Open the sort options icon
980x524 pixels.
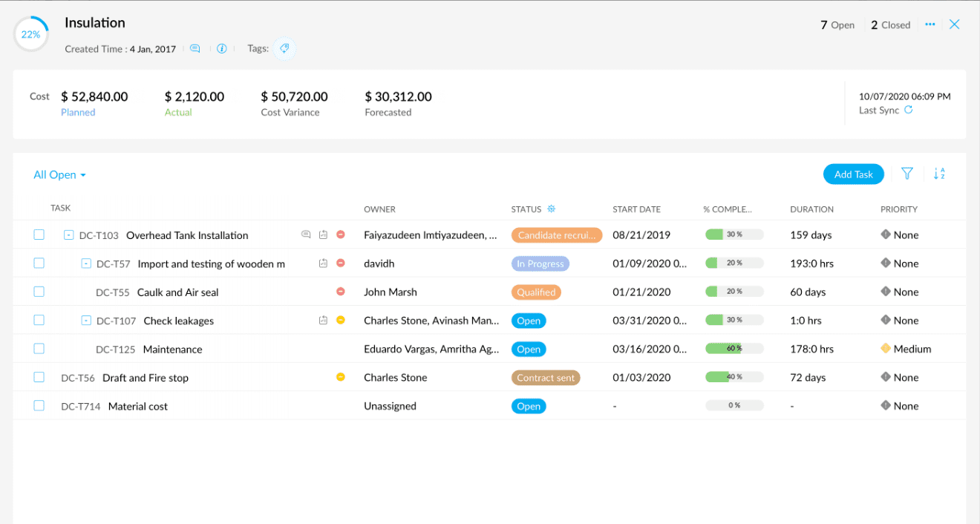(938, 173)
